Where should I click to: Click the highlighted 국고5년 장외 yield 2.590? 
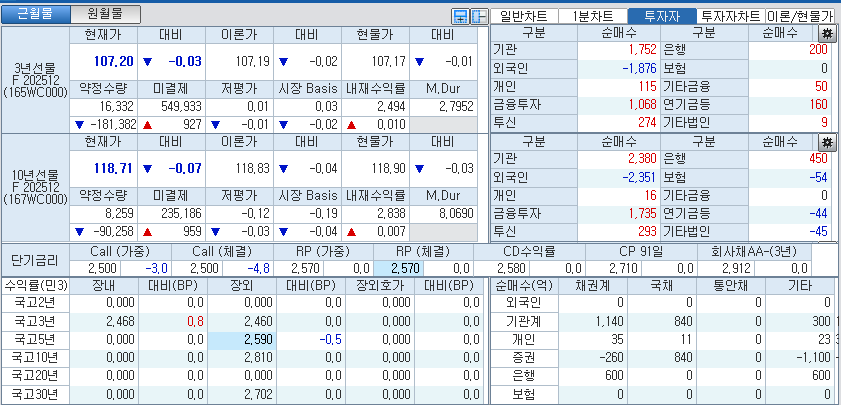(x=242, y=340)
